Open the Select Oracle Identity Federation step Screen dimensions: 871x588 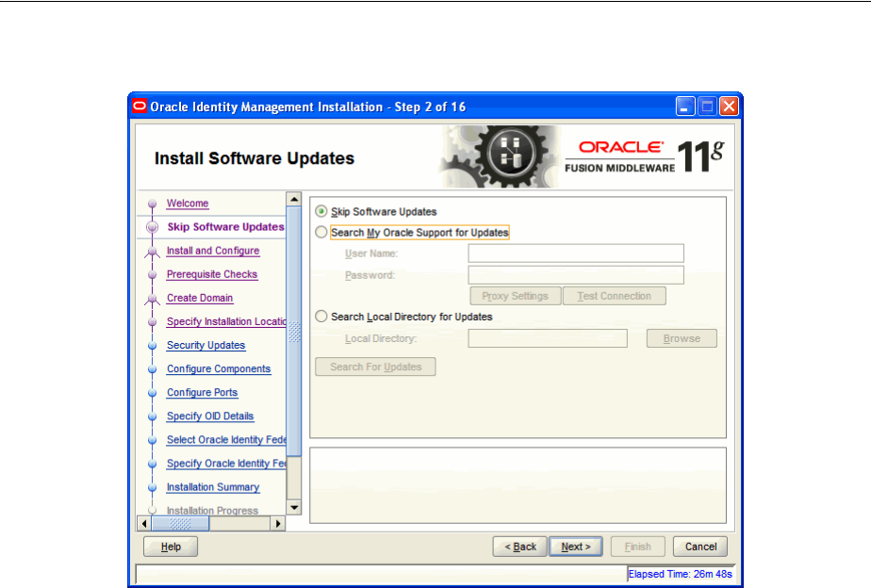pyautogui.click(x=226, y=440)
